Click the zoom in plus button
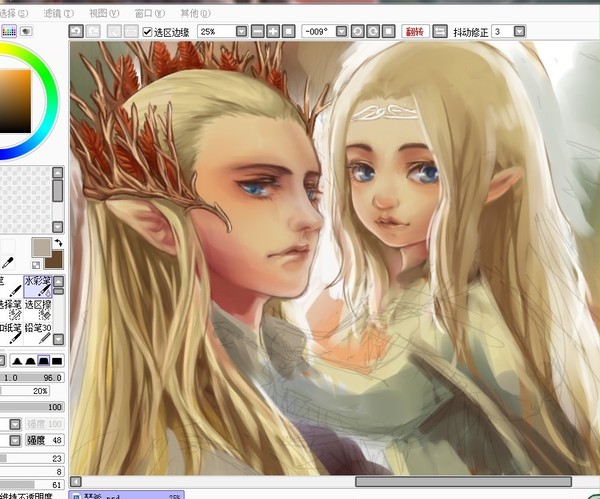This screenshot has height=499, width=600. (x=273, y=31)
